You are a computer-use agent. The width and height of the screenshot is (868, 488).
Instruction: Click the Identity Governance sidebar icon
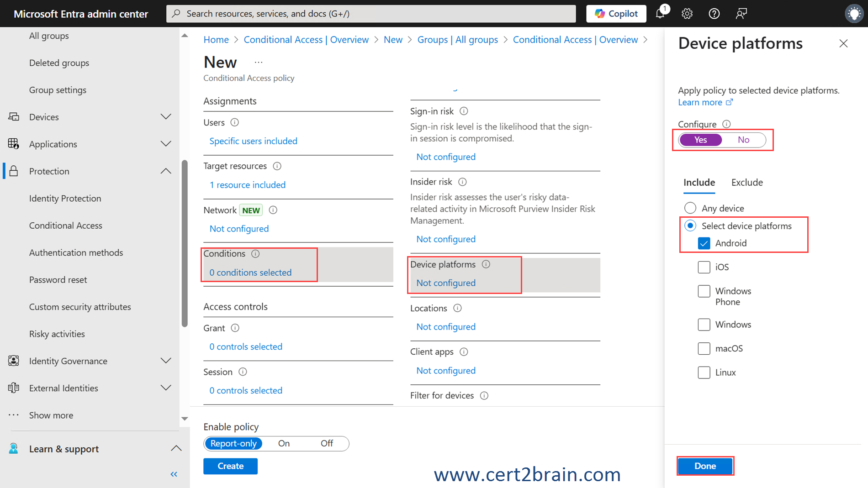pyautogui.click(x=14, y=361)
